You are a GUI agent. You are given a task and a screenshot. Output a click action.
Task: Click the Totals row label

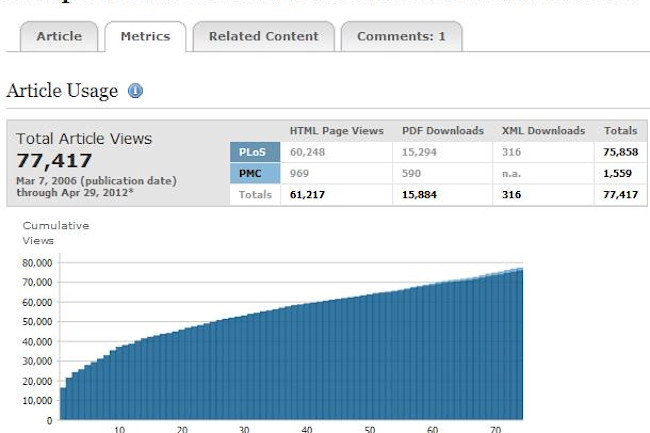coord(255,195)
